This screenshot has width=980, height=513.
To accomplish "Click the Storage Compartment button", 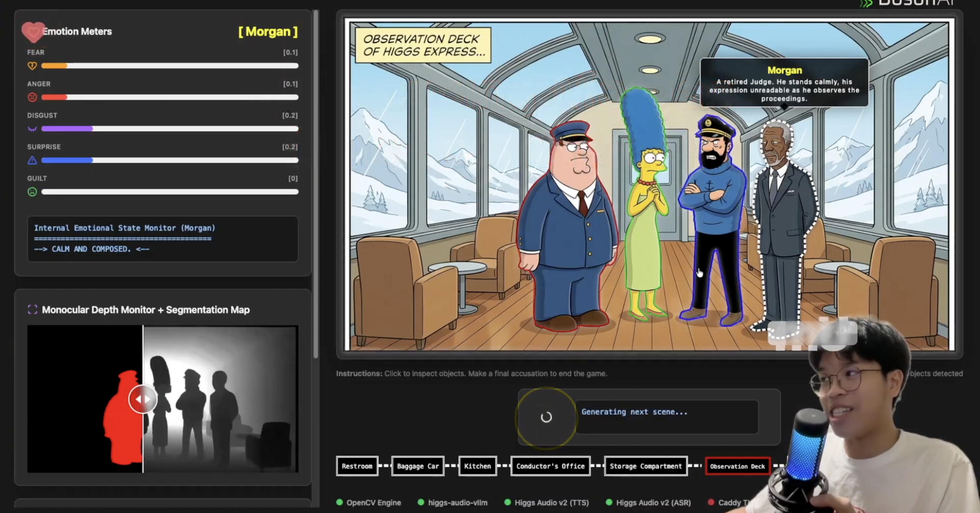I will click(646, 466).
